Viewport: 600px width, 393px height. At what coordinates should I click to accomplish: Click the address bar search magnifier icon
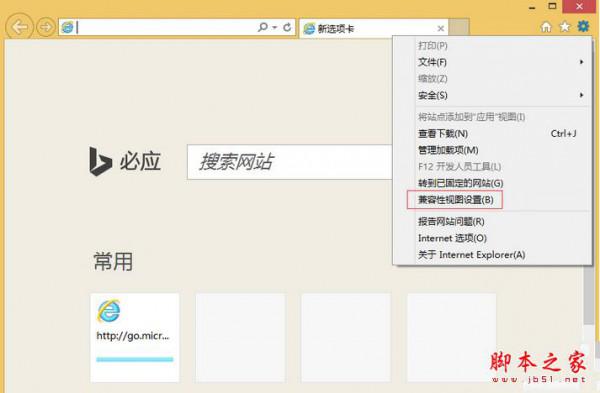(262, 27)
